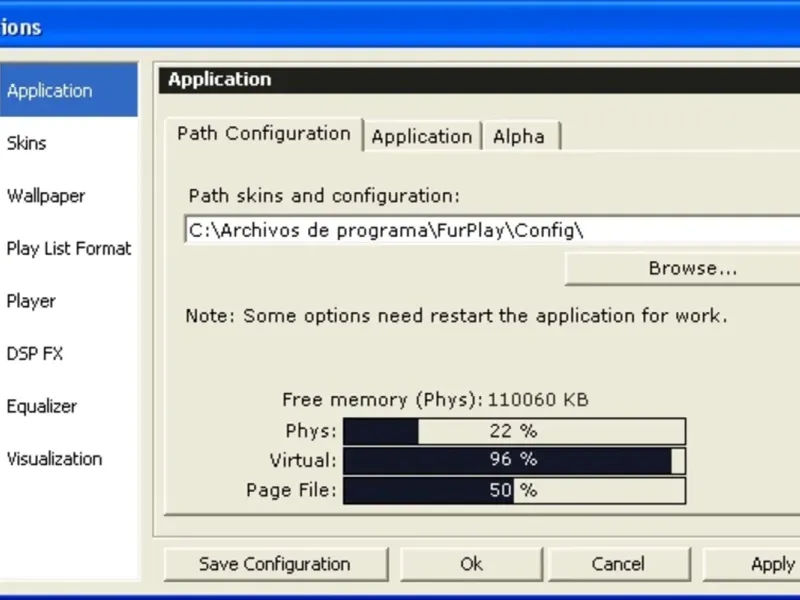Select Application in the left sidebar list
800x600 pixels.
pos(50,91)
